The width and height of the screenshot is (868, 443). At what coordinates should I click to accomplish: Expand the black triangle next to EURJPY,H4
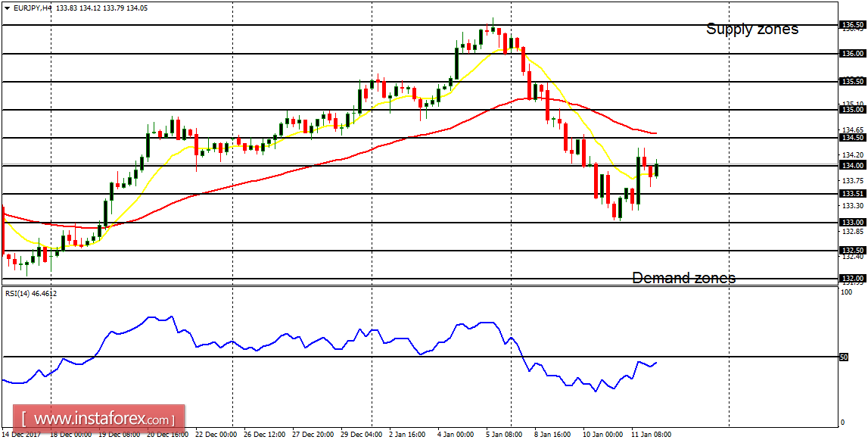(x=7, y=7)
